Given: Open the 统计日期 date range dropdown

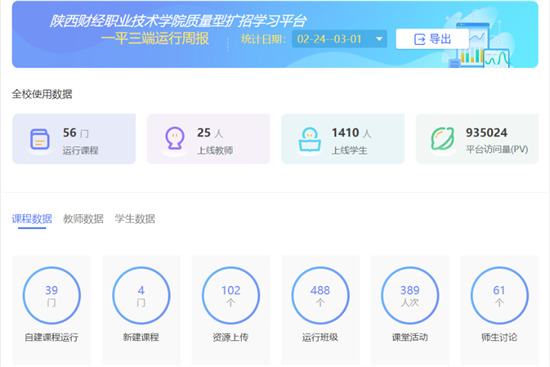Looking at the screenshot, I should coord(339,39).
